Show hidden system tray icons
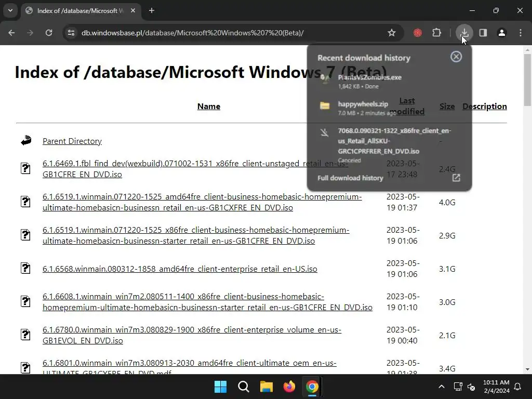532x399 pixels. [442, 387]
